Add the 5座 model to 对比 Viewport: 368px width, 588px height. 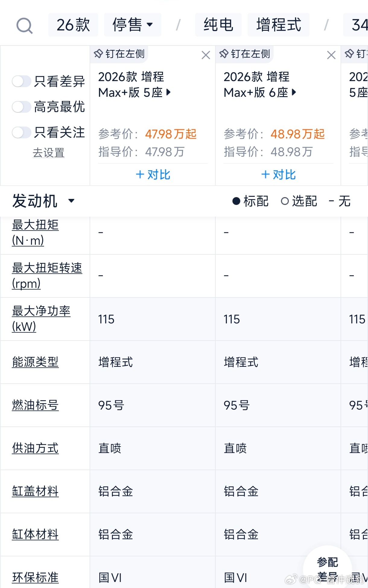(153, 175)
